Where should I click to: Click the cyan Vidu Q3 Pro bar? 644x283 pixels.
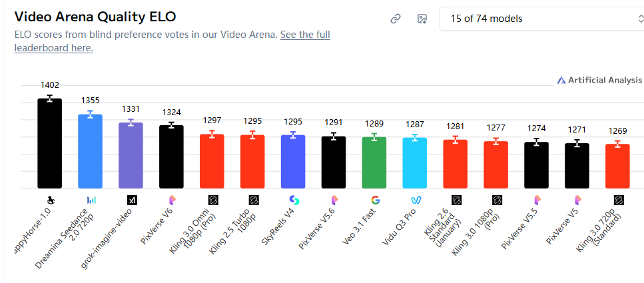[x=416, y=162]
